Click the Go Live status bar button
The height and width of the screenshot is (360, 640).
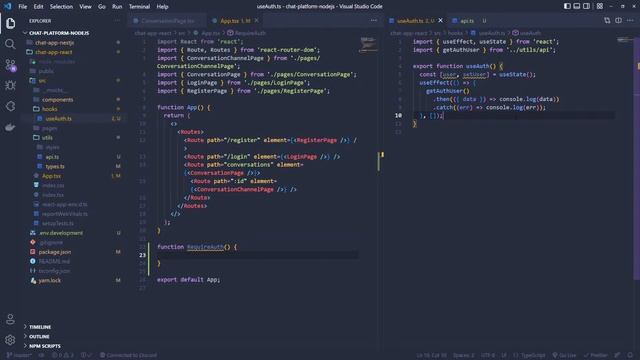pyautogui.click(x=564, y=355)
